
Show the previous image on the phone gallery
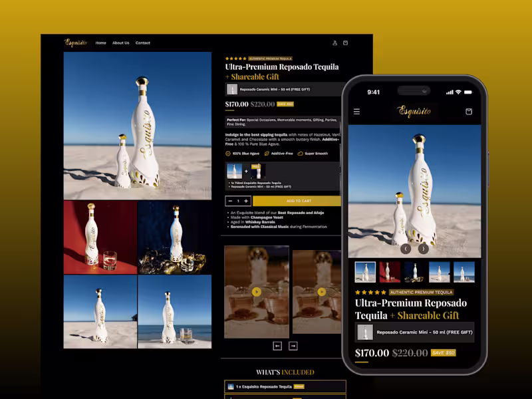tap(406, 249)
